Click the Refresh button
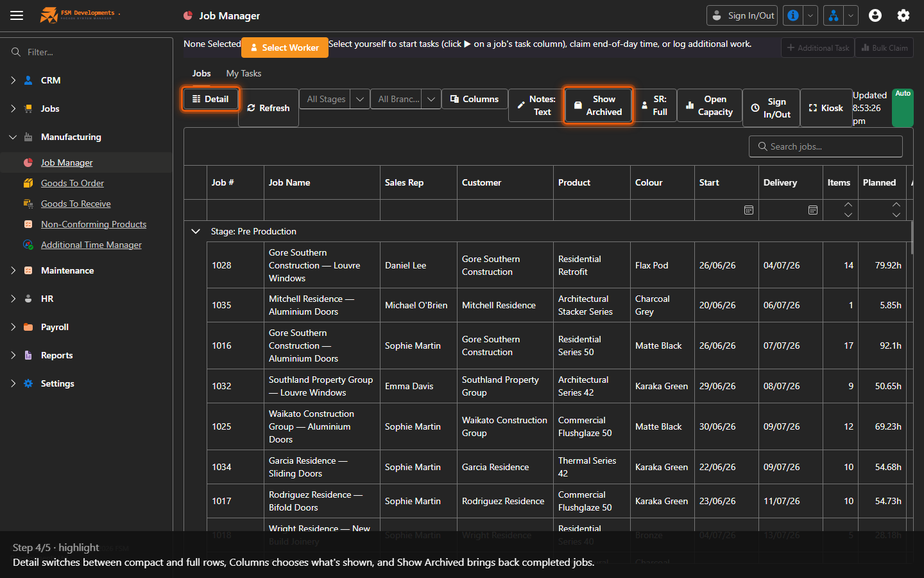924x578 pixels. (x=268, y=108)
